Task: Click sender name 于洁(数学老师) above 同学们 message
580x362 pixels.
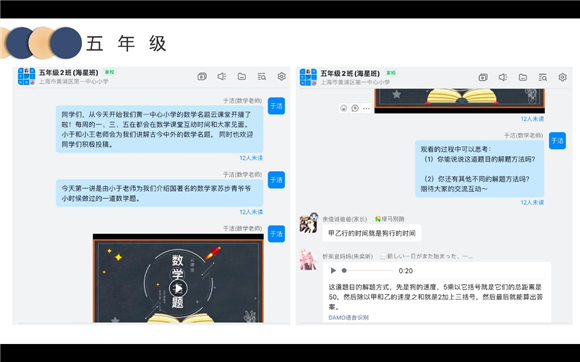Action: click(x=242, y=101)
